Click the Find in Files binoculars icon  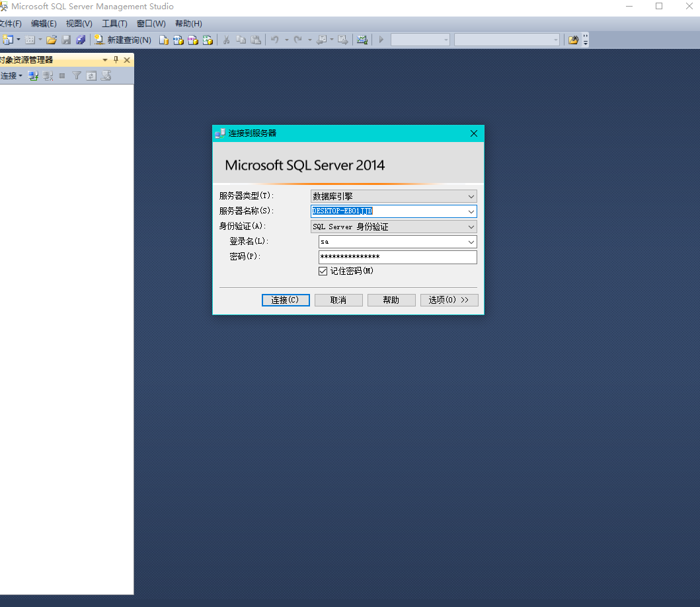point(573,40)
